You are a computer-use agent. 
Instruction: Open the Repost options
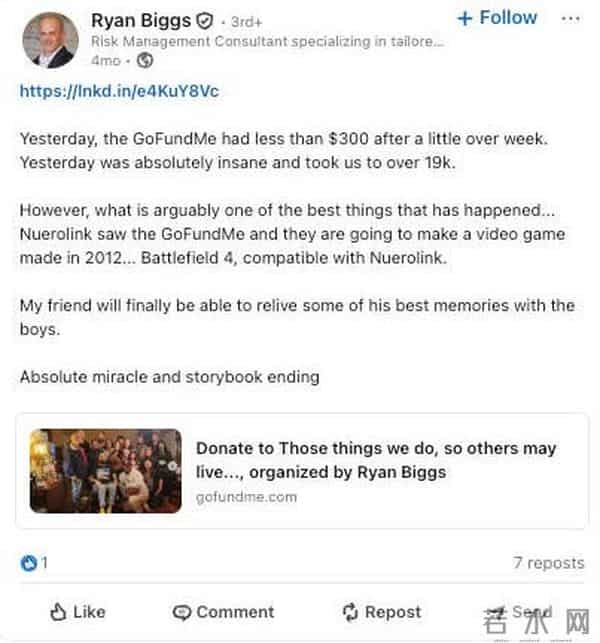393,612
